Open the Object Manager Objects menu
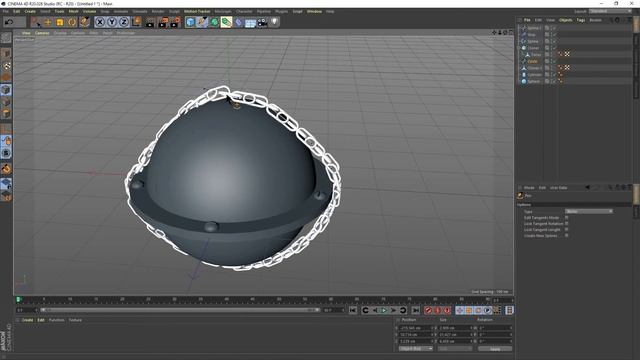The image size is (640, 360). (x=566, y=20)
